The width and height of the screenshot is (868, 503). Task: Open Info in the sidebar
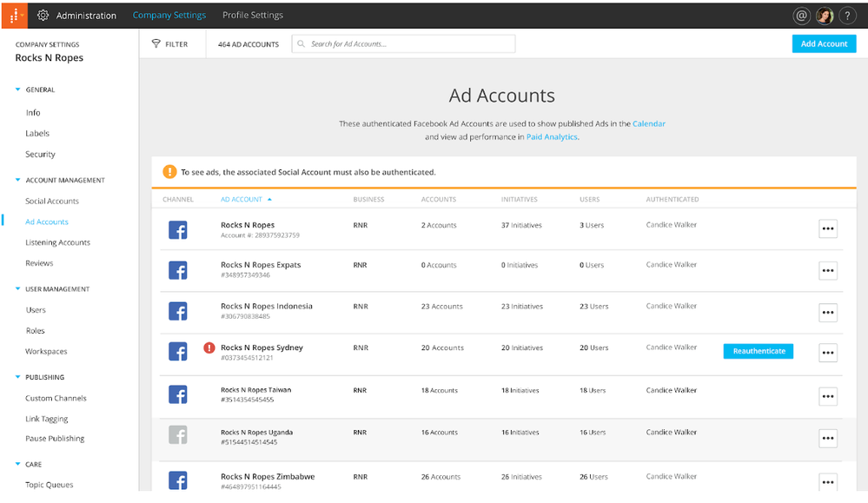coord(33,113)
